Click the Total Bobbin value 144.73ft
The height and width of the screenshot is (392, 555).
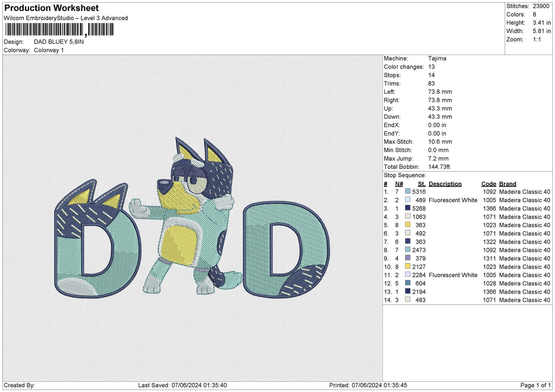(x=441, y=167)
